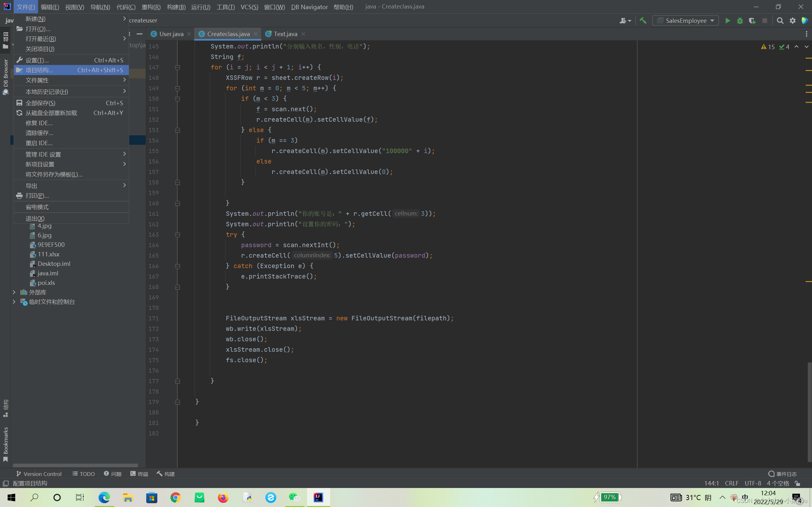Image resolution: width=812 pixels, height=507 pixels.
Task: Collapse the for loop at line 147
Action: [x=178, y=67]
